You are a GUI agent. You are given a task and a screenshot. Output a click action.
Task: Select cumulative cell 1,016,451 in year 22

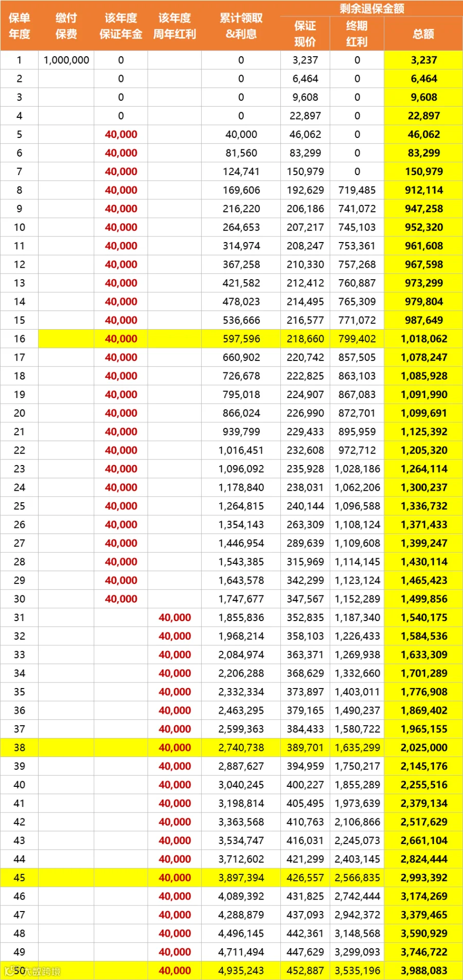(241, 450)
